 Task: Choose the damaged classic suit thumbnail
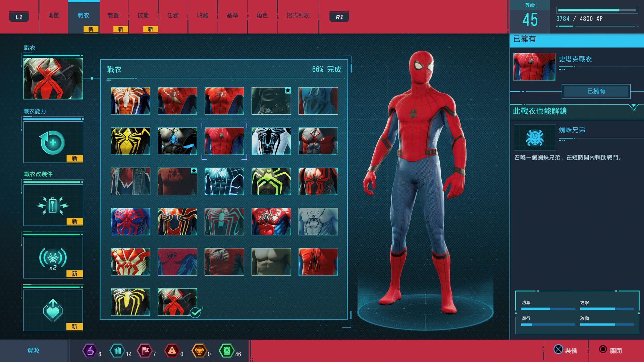click(177, 101)
